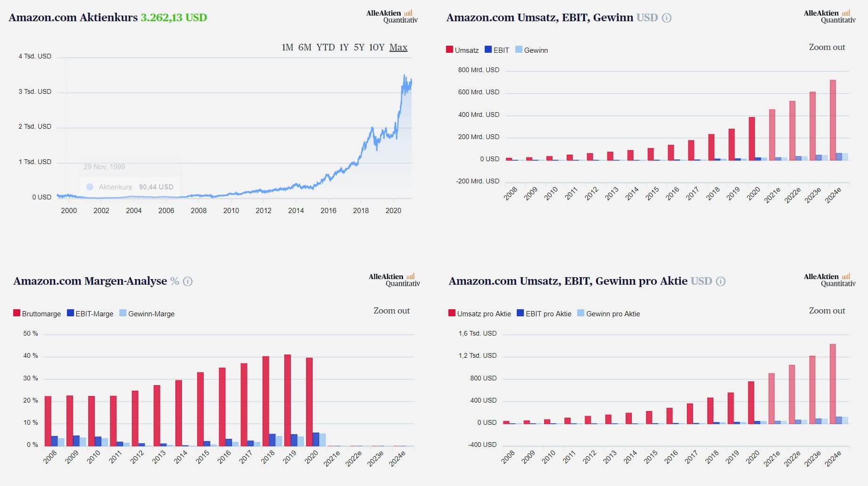The height and width of the screenshot is (486, 868).
Task: Click the AlleAktien Quantitativ logo on the pro Aktie chart
Action: (x=829, y=280)
